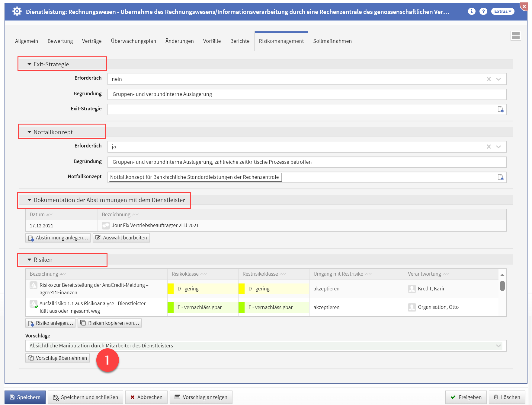Clear the Exit-Strategie Erforderlich value 'nein'
532x405 pixels.
tap(489, 79)
